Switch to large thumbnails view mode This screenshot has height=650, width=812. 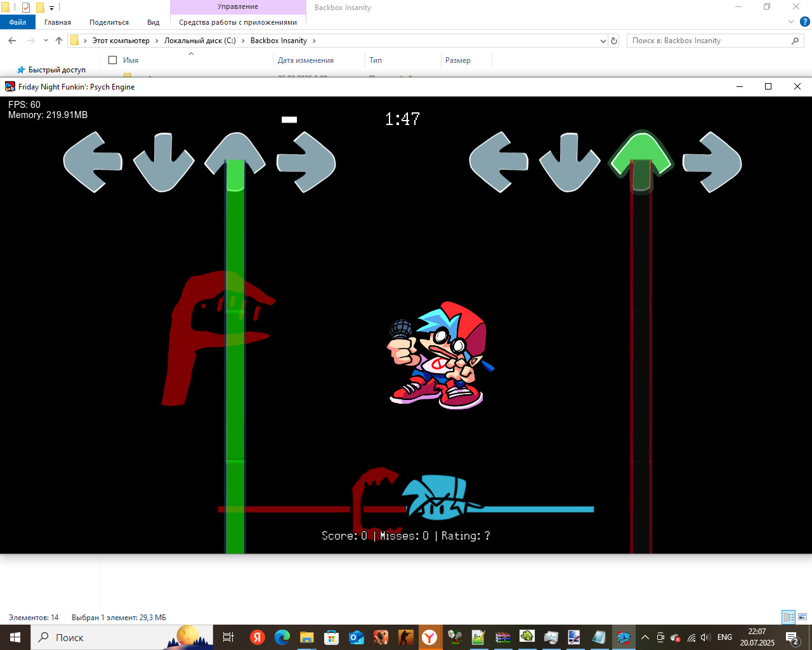pos(802,617)
